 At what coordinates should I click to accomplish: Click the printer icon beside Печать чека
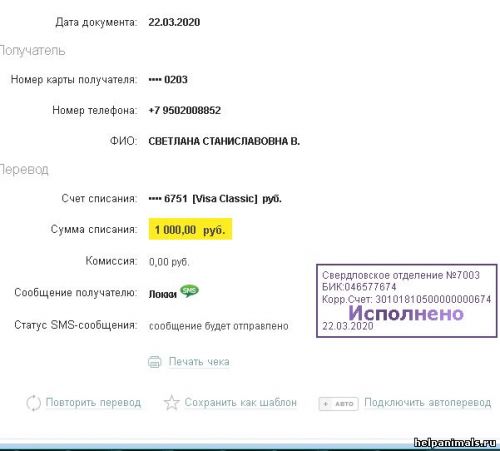click(154, 362)
